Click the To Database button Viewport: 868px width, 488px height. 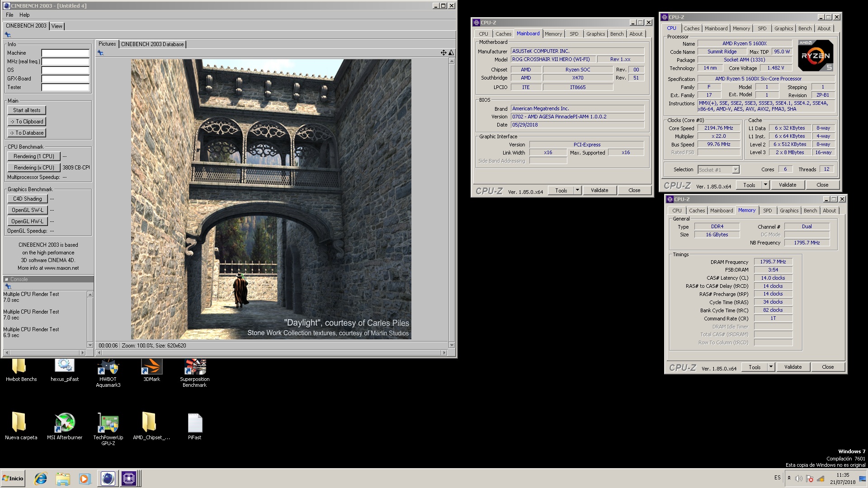27,133
